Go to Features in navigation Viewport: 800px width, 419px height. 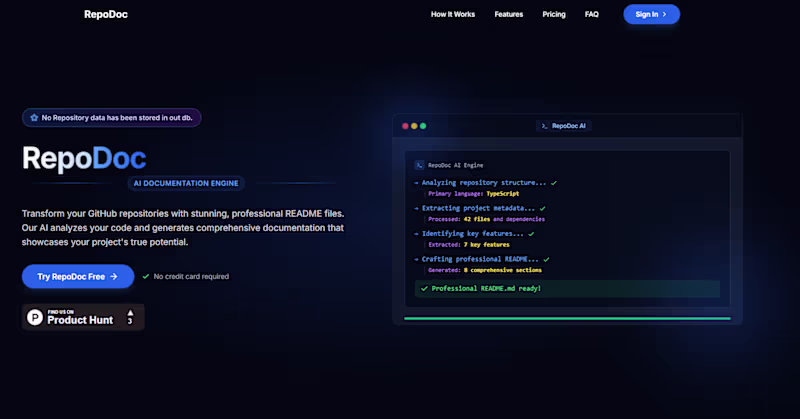click(509, 14)
